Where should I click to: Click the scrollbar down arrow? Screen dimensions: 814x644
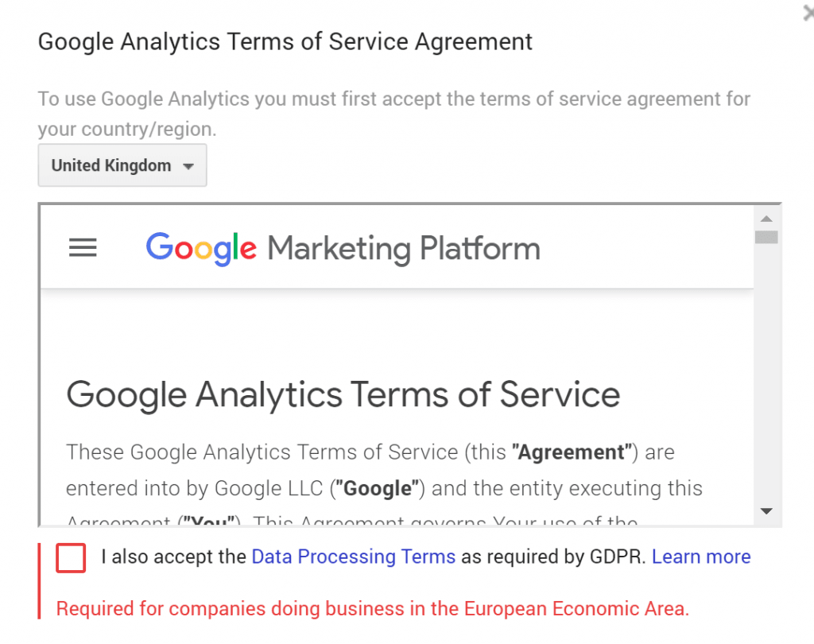pos(766,511)
